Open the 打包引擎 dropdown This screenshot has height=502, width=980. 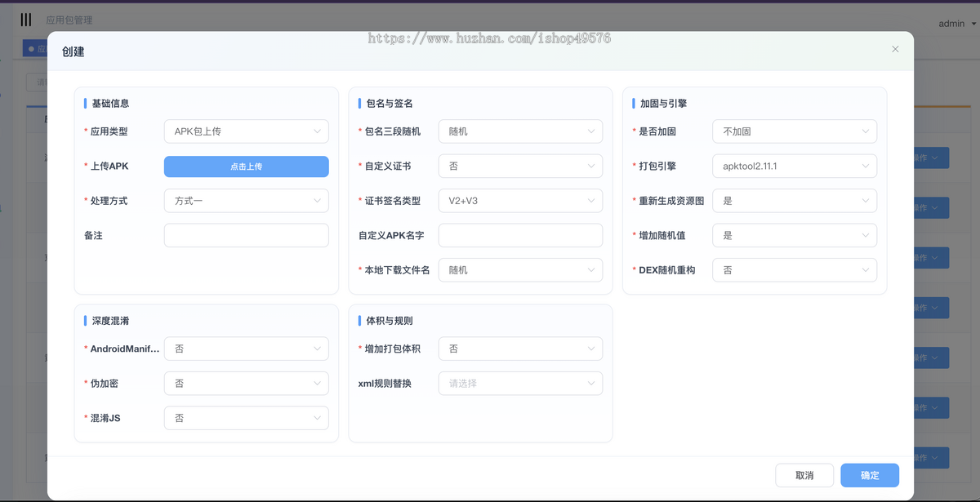tap(795, 167)
